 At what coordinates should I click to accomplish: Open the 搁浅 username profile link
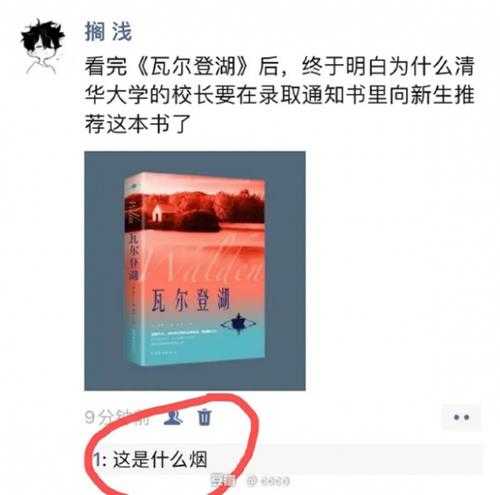[x=108, y=32]
